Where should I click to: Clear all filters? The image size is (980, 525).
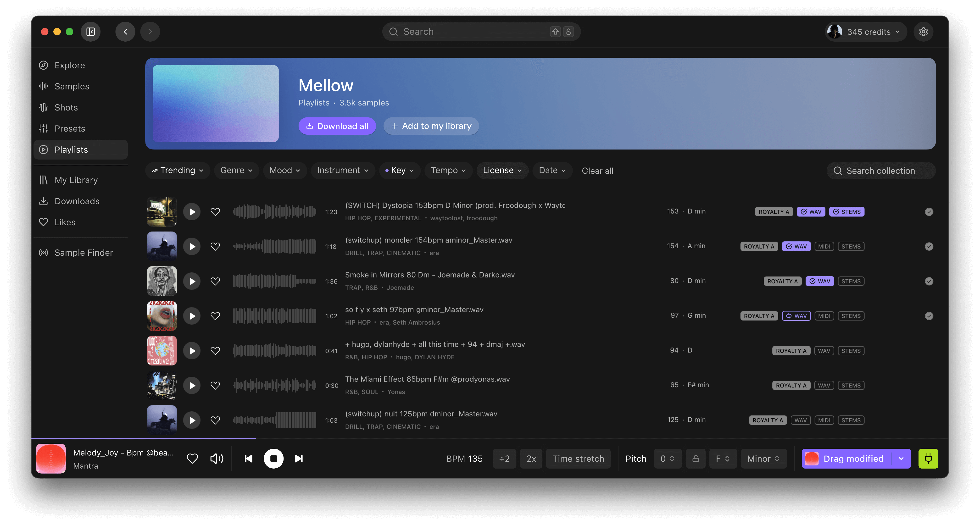click(x=597, y=171)
